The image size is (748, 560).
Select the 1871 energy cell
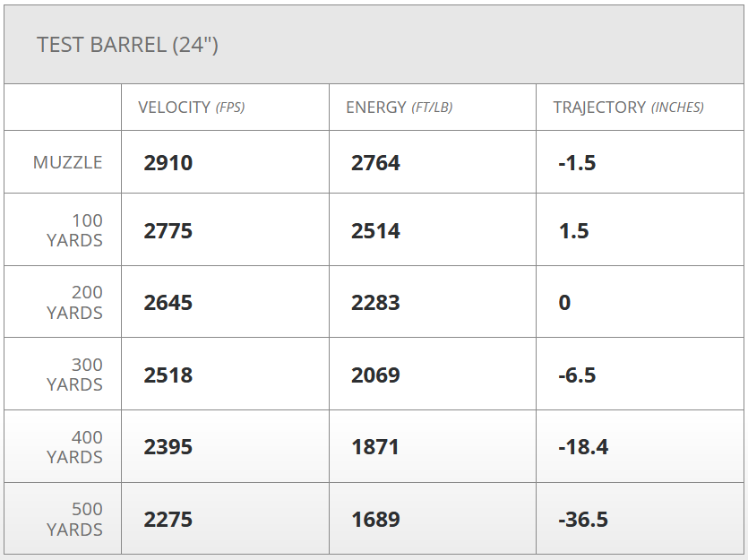click(x=375, y=447)
